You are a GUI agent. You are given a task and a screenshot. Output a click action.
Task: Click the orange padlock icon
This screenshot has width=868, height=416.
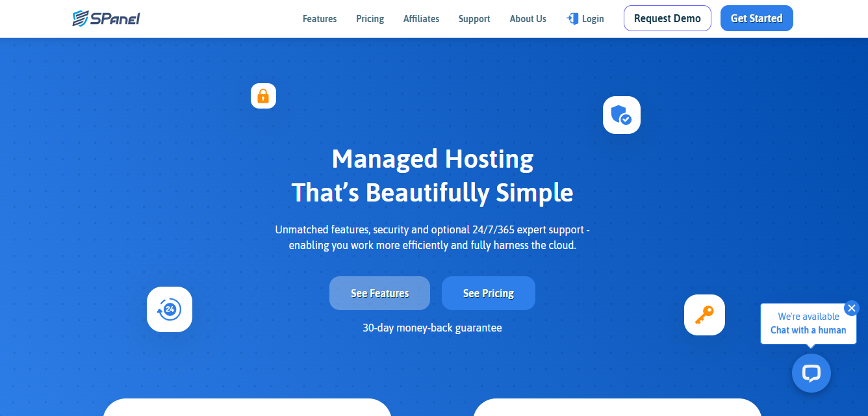pyautogui.click(x=263, y=96)
